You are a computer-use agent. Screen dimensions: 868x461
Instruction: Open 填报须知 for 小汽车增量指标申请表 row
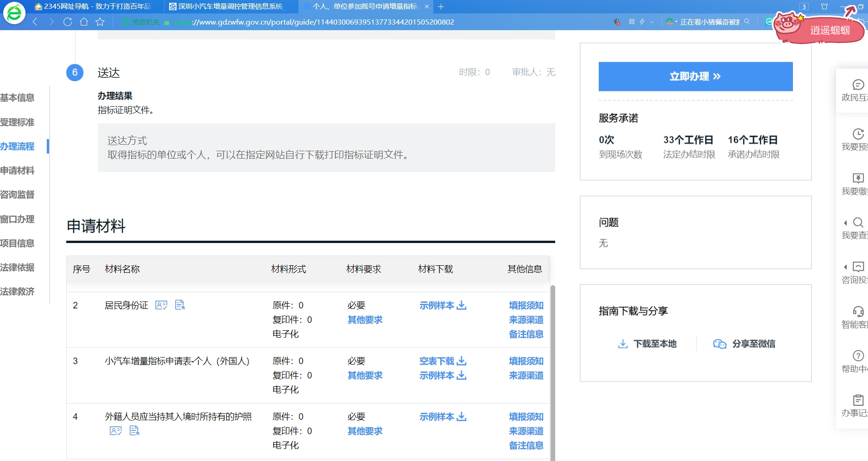click(526, 361)
